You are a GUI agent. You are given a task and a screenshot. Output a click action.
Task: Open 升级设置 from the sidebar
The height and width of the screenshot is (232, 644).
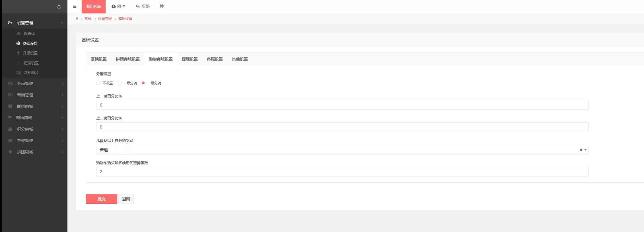click(x=30, y=53)
